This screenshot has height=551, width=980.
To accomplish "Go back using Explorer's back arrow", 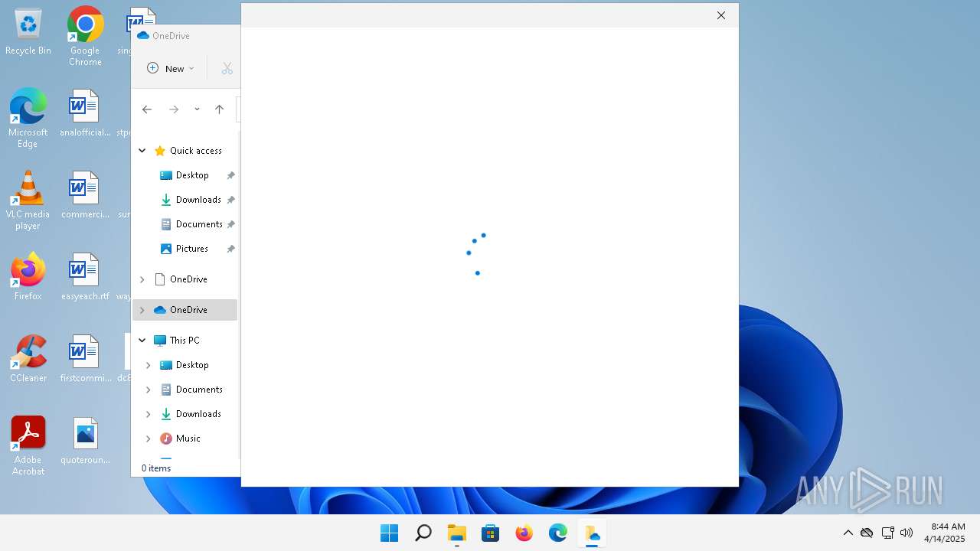I will coord(147,109).
